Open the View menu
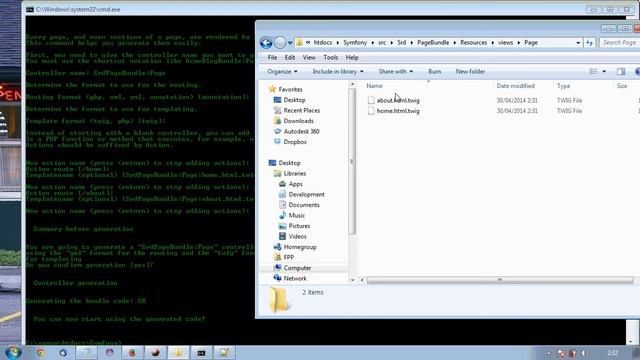This screenshot has width=640, height=360. [x=309, y=58]
